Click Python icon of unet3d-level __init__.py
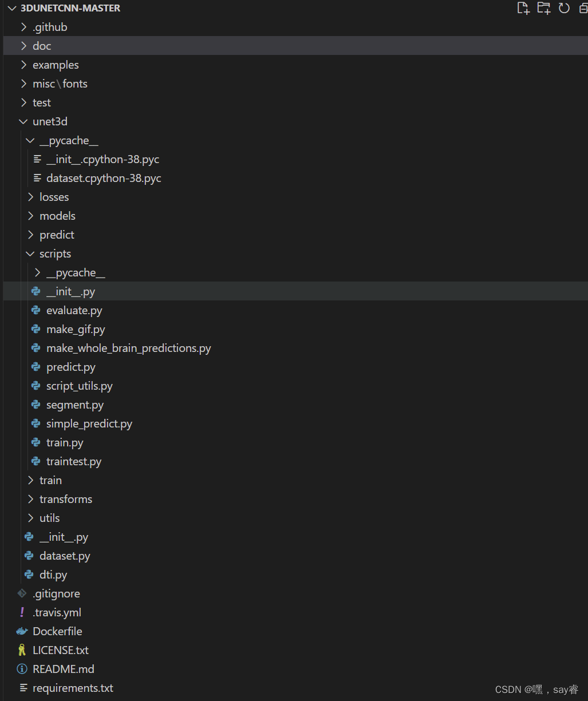Viewport: 588px width, 701px height. click(29, 537)
